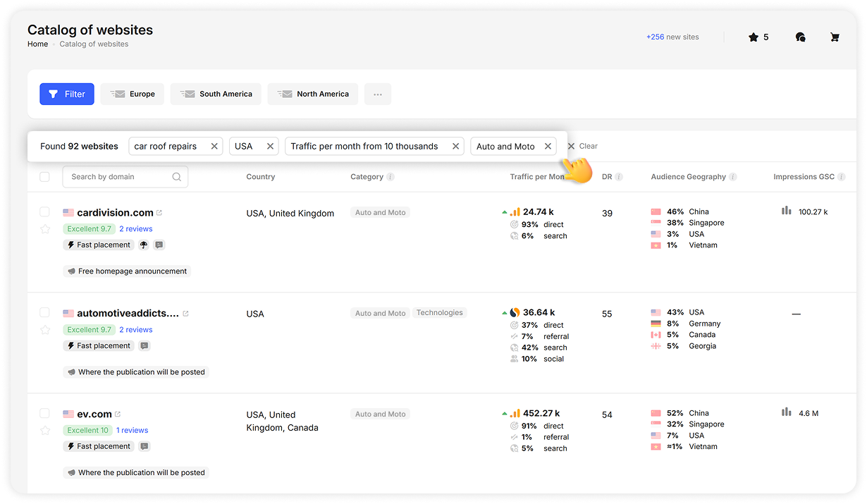Click the magnifier in the domain search box
The image size is (867, 504).
(x=176, y=176)
